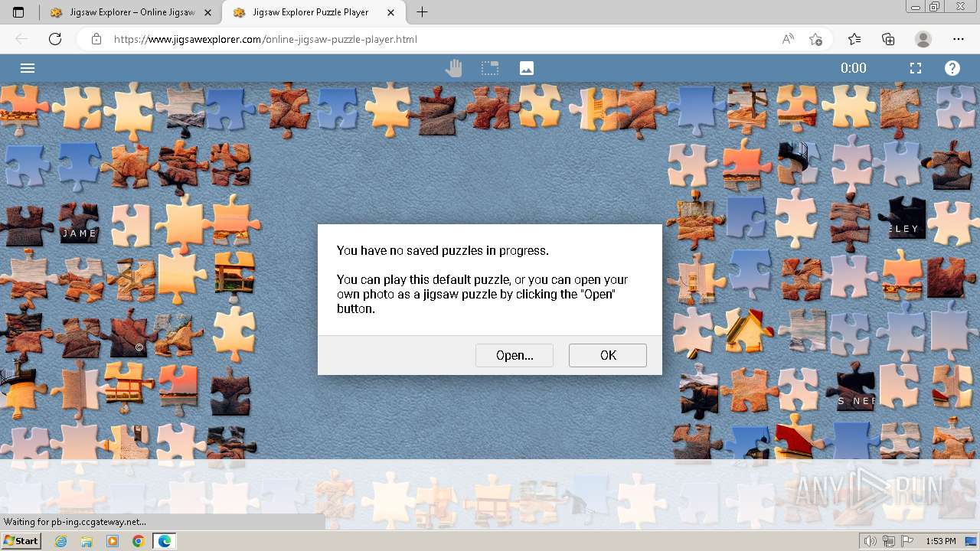Open the browser profile icon

pyautogui.click(x=923, y=39)
